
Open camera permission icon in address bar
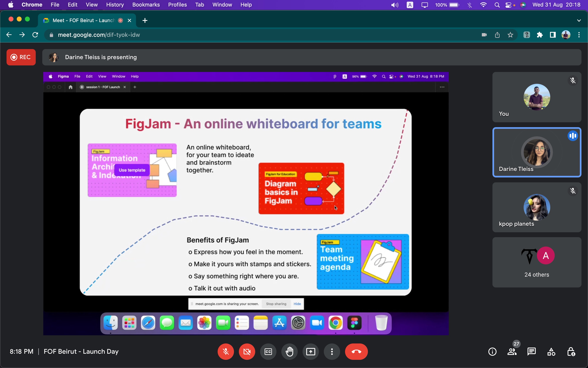click(x=484, y=35)
